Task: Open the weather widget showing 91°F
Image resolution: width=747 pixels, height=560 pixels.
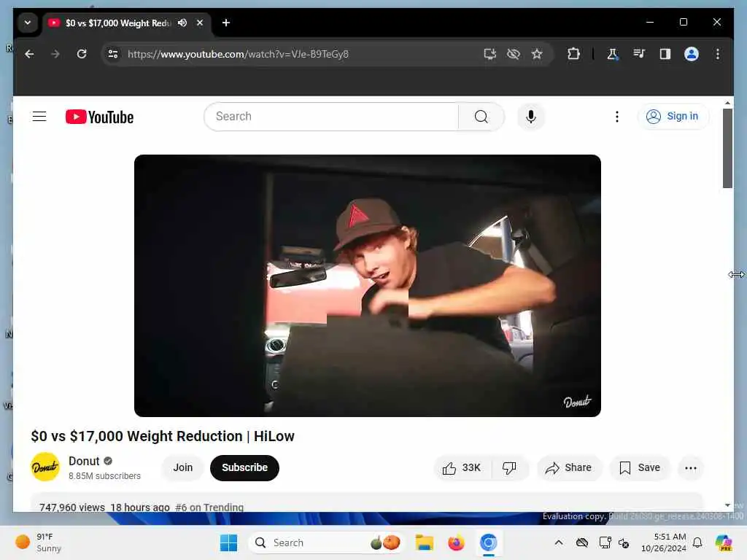Action: (x=39, y=542)
